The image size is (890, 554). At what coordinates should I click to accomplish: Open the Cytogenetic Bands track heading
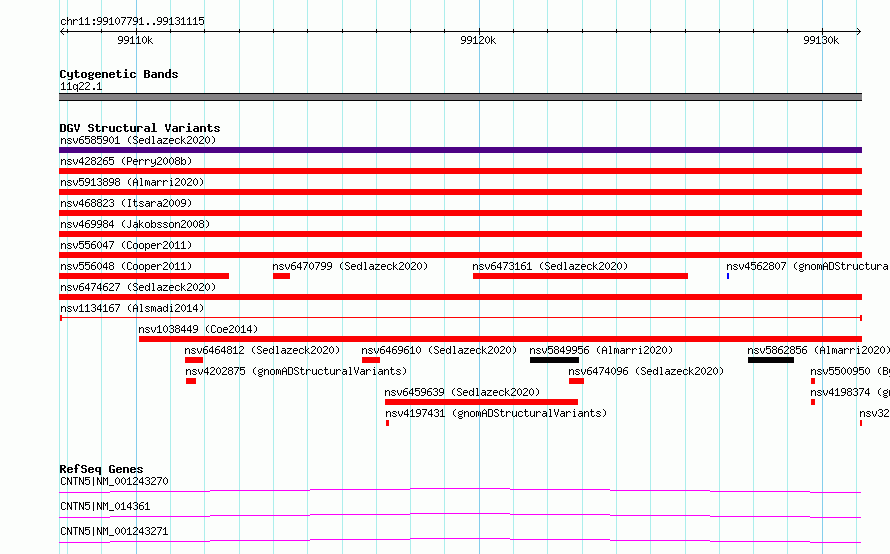119,74
